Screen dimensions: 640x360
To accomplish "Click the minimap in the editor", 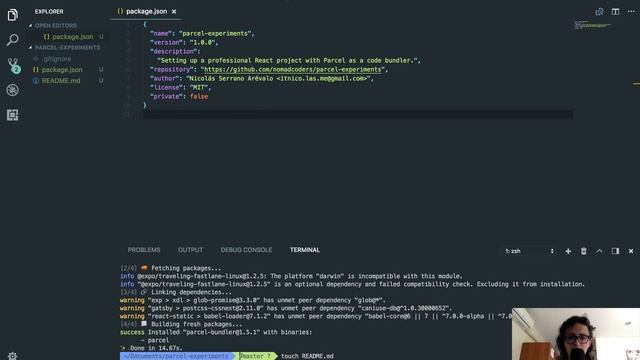I will 593,25.
